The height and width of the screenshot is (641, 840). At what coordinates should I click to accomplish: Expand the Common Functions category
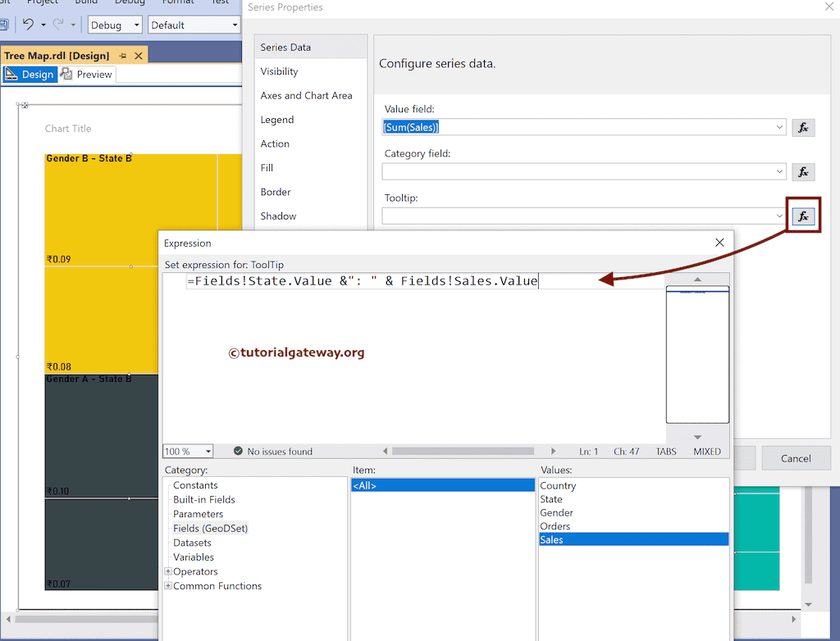pos(168,585)
